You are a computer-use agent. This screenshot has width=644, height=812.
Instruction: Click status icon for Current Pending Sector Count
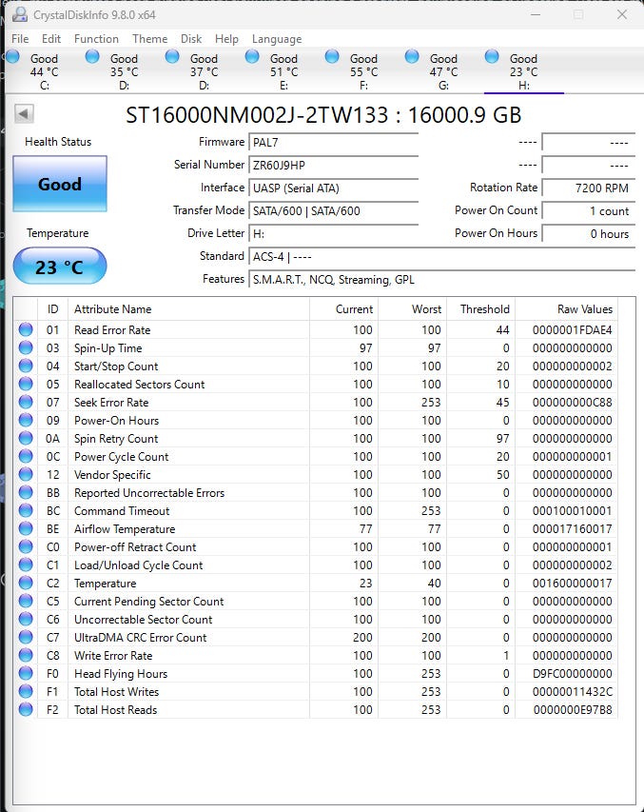click(26, 601)
